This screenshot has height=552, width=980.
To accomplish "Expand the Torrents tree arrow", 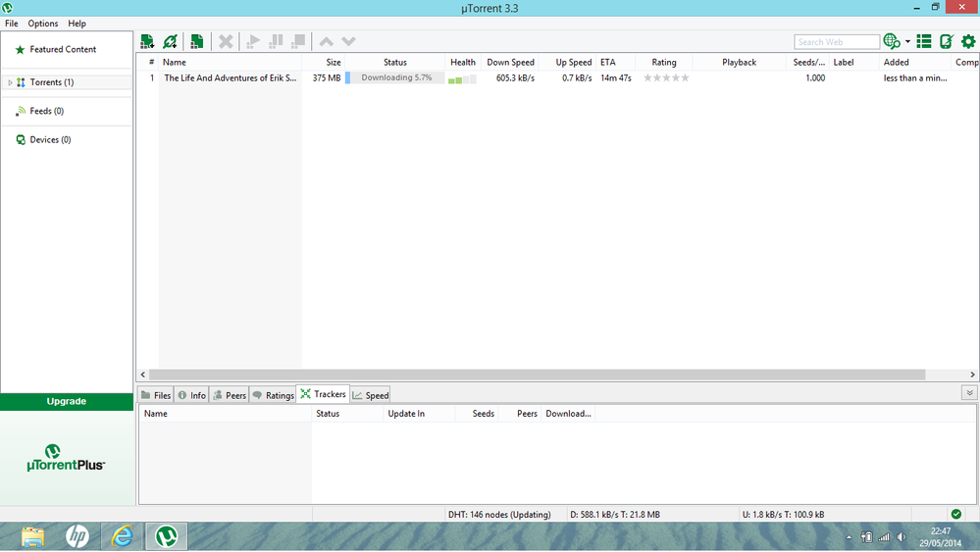I will (x=10, y=82).
